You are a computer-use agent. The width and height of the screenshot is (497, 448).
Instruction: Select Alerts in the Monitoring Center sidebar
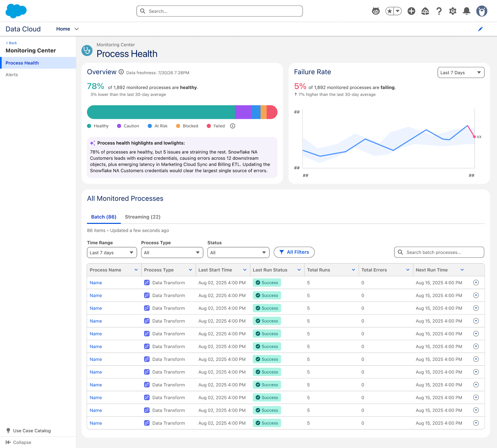tap(12, 75)
